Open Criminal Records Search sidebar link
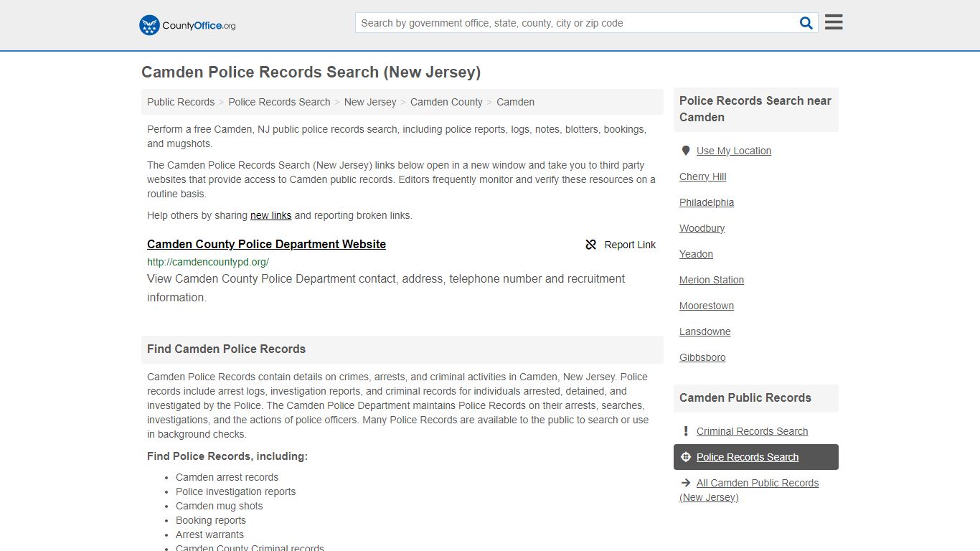Image resolution: width=980 pixels, height=551 pixels. pyautogui.click(x=752, y=431)
